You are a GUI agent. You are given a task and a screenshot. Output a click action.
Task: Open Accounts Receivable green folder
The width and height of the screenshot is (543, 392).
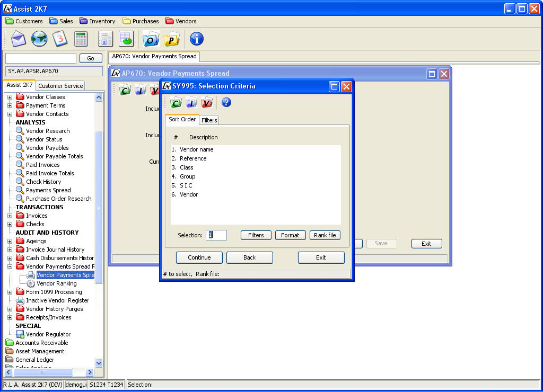click(37, 343)
